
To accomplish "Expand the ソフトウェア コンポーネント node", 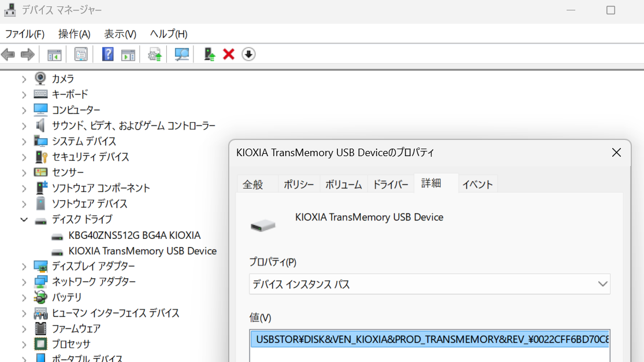I will pyautogui.click(x=24, y=189).
